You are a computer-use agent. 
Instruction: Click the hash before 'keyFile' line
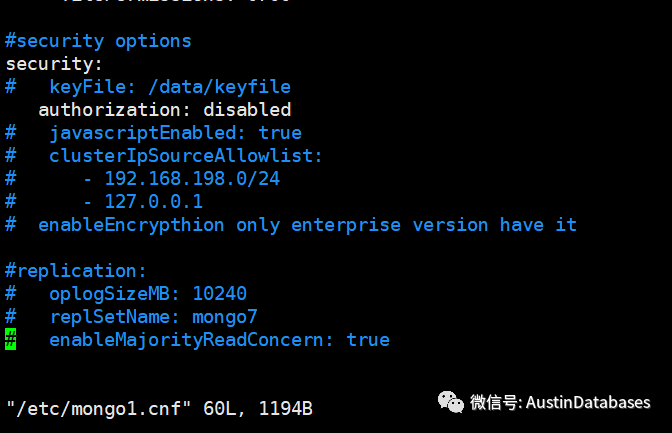[x=11, y=87]
